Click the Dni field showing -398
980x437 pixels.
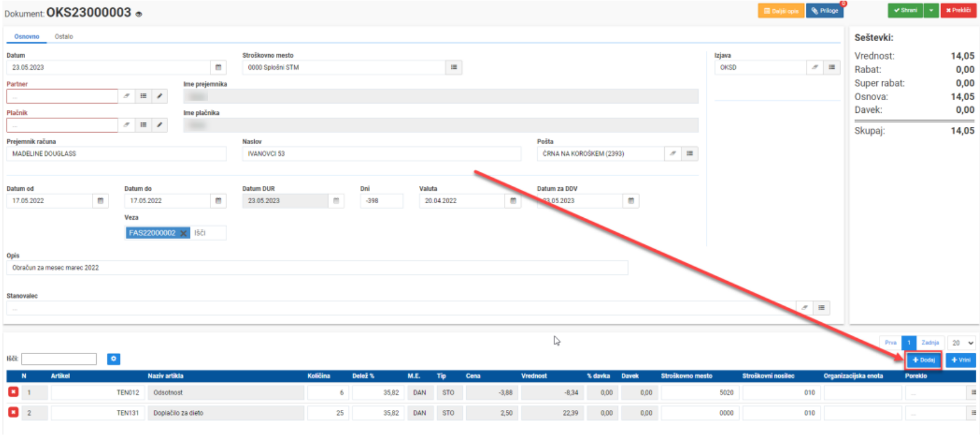click(x=381, y=201)
